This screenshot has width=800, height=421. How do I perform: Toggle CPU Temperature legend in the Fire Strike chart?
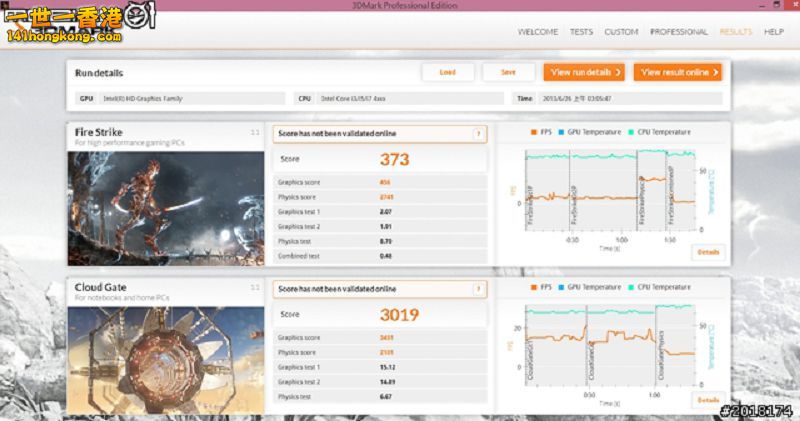pyautogui.click(x=659, y=132)
